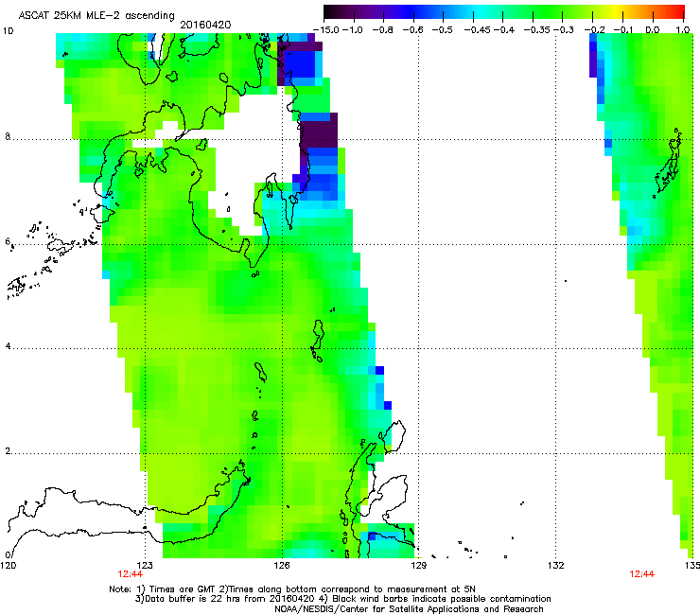Click the latitude axis label '6'
Screen dimensions: 700x615
[x=8, y=241]
